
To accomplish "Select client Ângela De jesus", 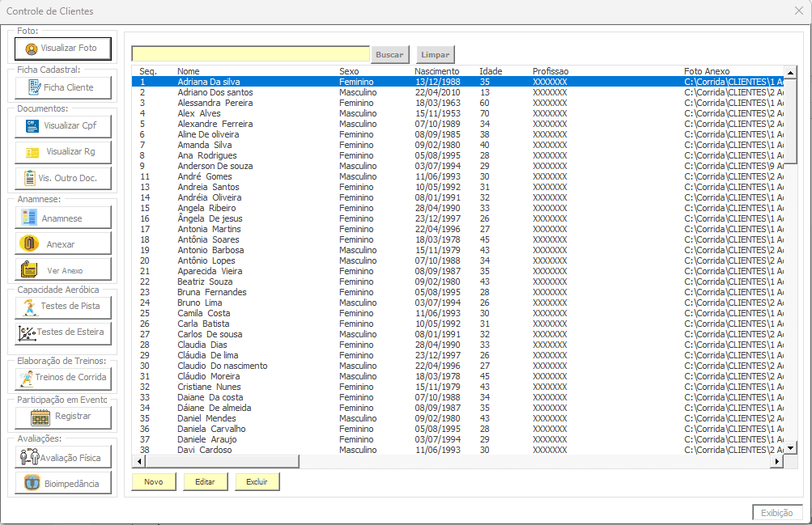I will click(x=457, y=218).
